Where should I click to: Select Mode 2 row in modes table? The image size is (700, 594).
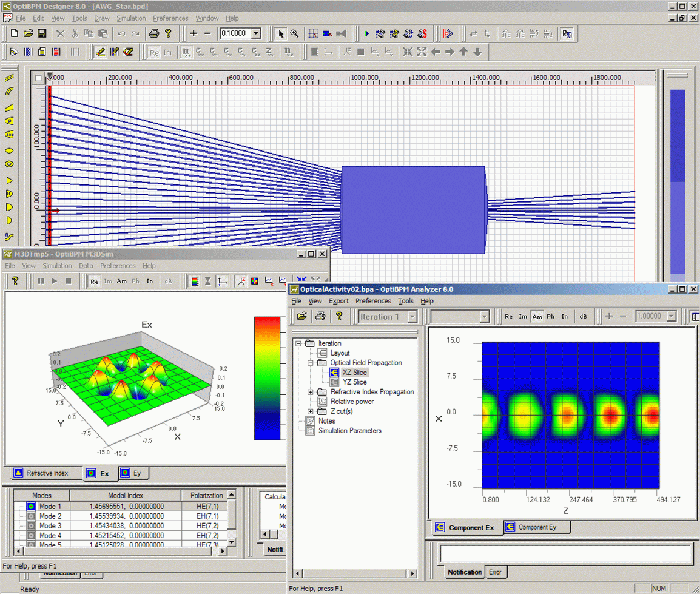click(50, 516)
